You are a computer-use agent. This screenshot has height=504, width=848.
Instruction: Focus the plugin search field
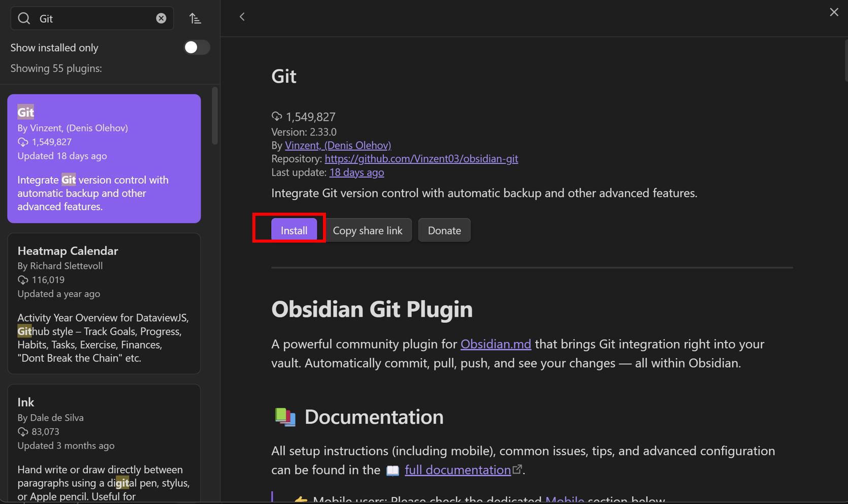(x=92, y=18)
